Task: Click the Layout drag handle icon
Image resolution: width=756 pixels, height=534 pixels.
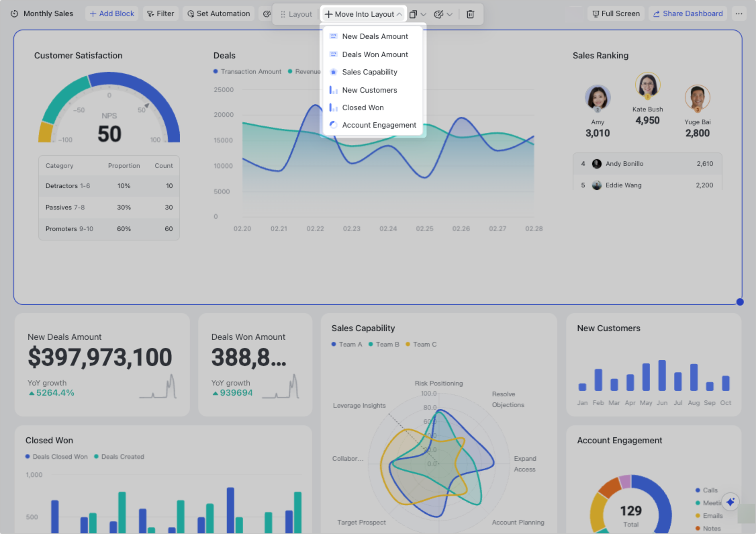Action: pyautogui.click(x=283, y=14)
